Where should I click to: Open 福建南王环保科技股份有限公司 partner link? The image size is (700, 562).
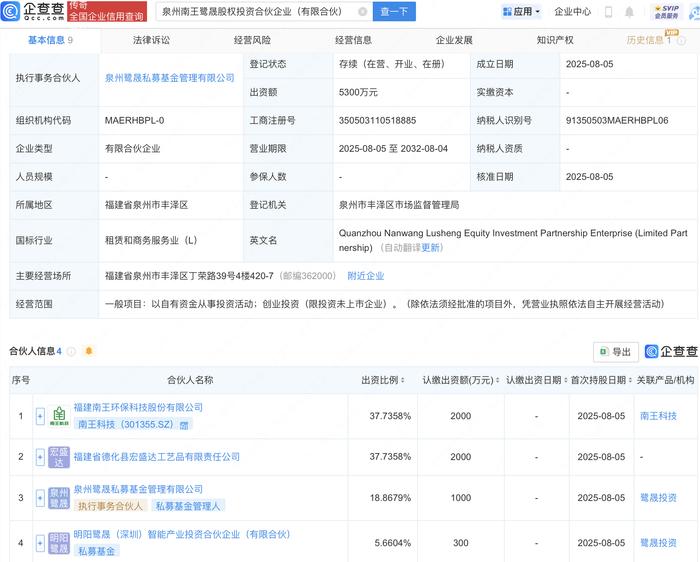coord(138,407)
